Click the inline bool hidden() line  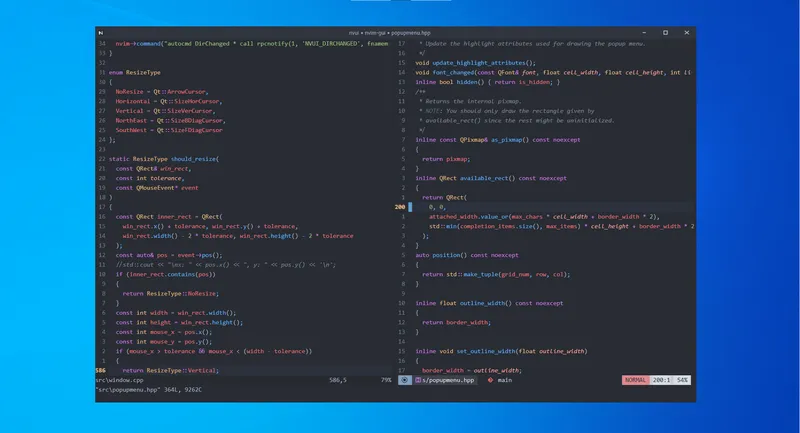[488, 82]
